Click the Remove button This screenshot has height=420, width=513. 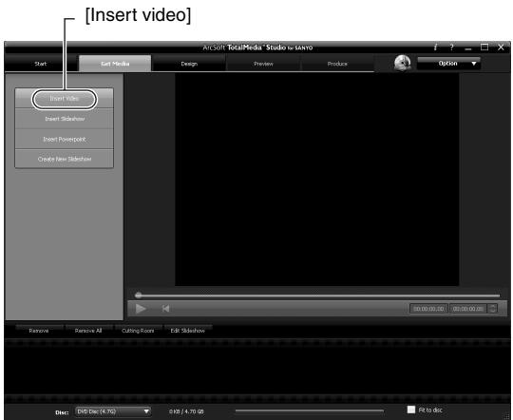[x=39, y=331]
